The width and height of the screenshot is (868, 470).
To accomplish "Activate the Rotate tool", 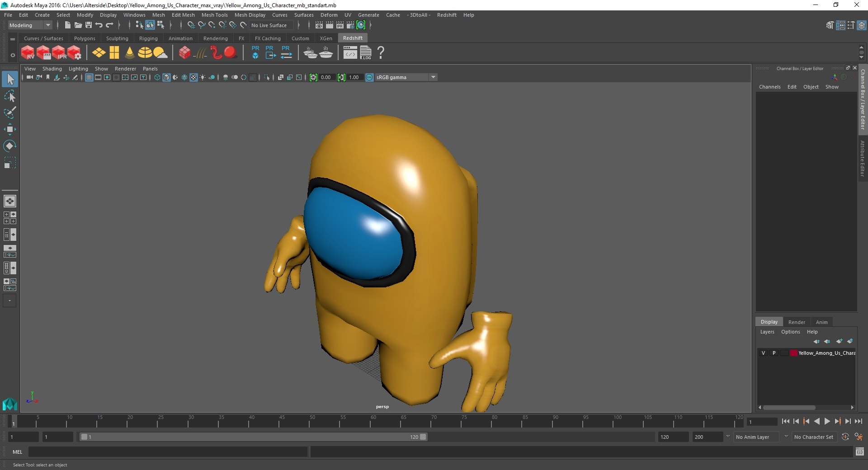I will 10,146.
